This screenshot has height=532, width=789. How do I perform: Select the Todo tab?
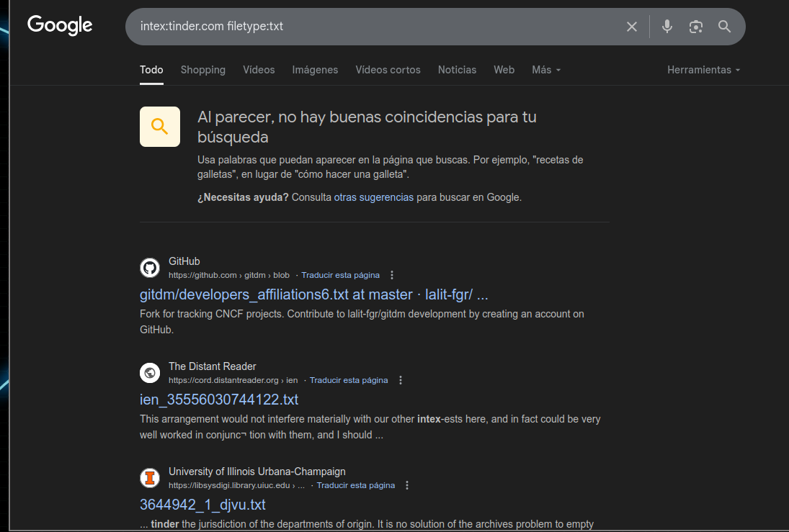click(x=151, y=70)
